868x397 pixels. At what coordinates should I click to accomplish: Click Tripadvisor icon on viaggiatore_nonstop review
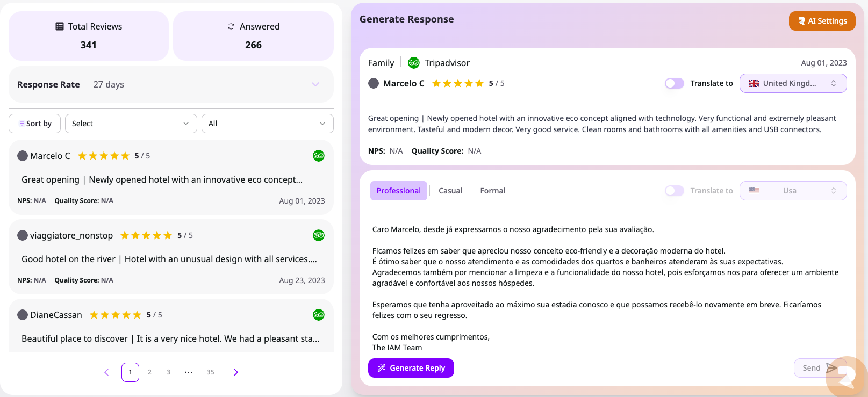click(319, 235)
